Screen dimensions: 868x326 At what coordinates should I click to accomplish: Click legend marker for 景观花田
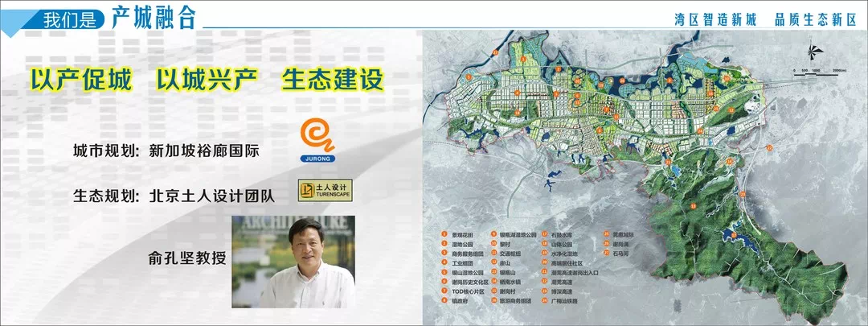(443, 234)
